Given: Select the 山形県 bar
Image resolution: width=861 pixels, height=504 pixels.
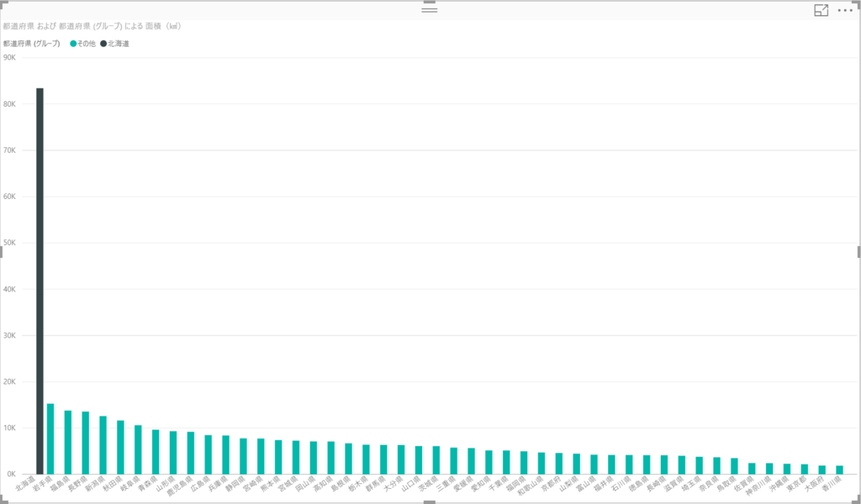Looking at the screenshot, I should [x=173, y=453].
